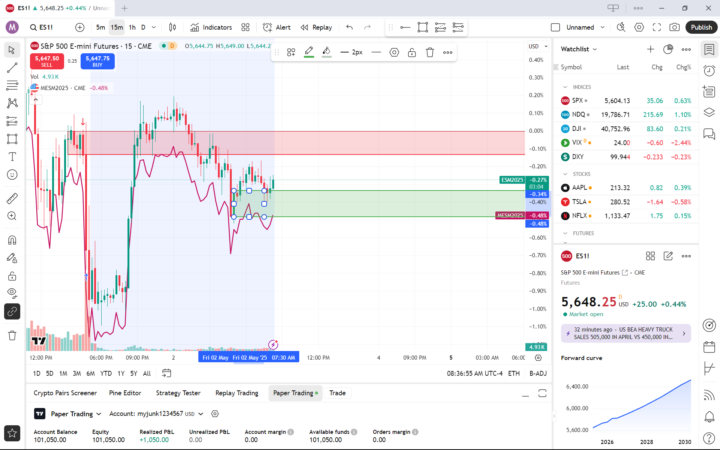Delete the selected rectangle drawing
The image size is (720, 450).
coord(430,52)
